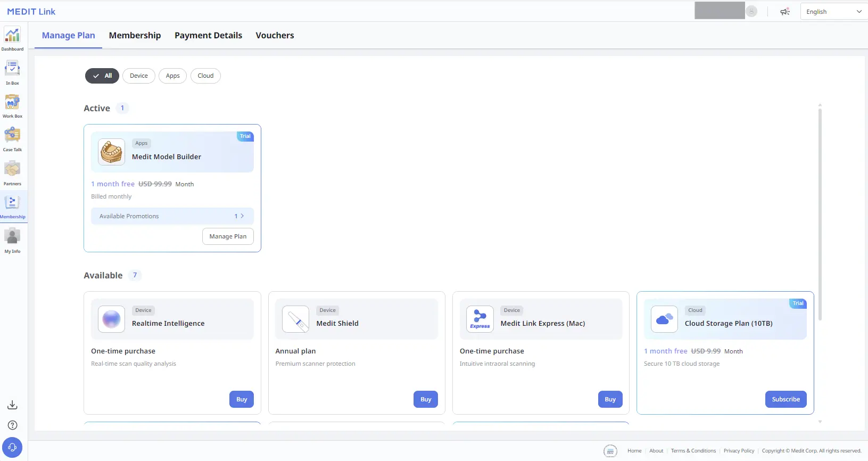Go to Work Box in sidebar
The height and width of the screenshot is (461, 868).
tap(12, 102)
